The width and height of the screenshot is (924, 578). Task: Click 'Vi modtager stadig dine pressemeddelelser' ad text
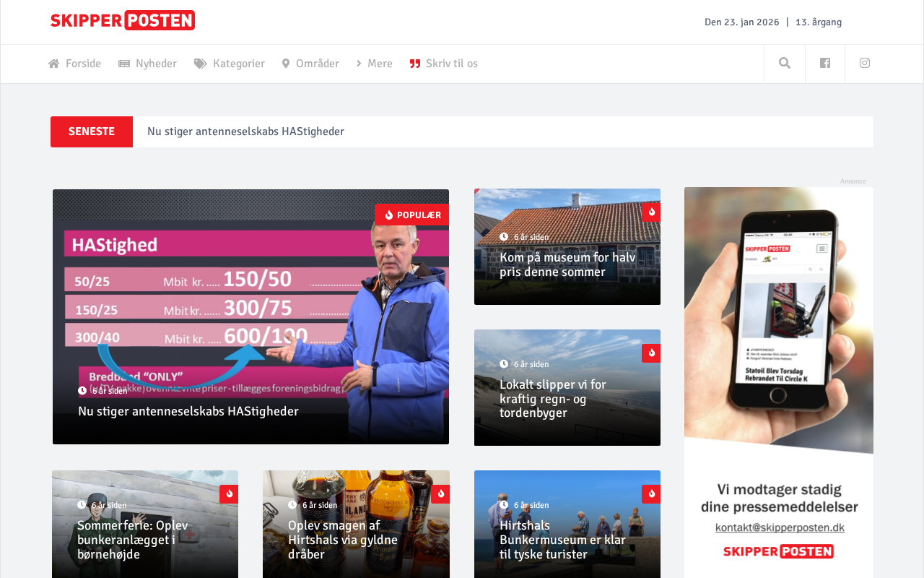tap(780, 498)
